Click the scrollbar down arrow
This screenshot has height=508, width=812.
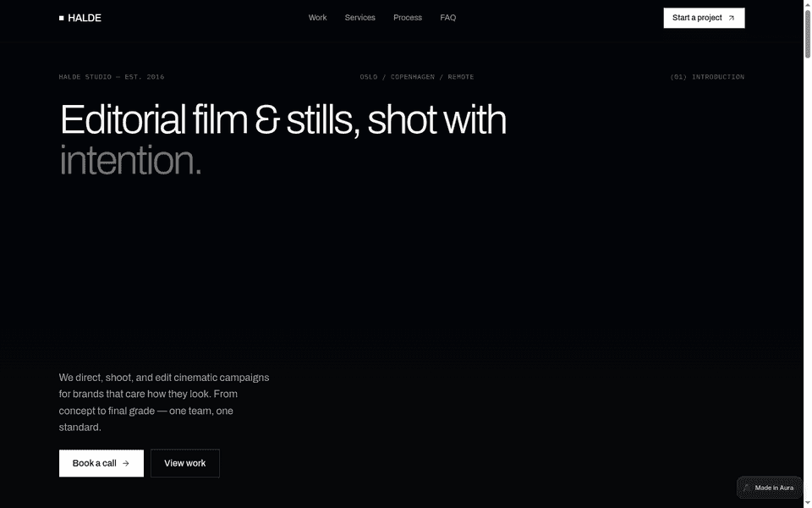pos(807,504)
